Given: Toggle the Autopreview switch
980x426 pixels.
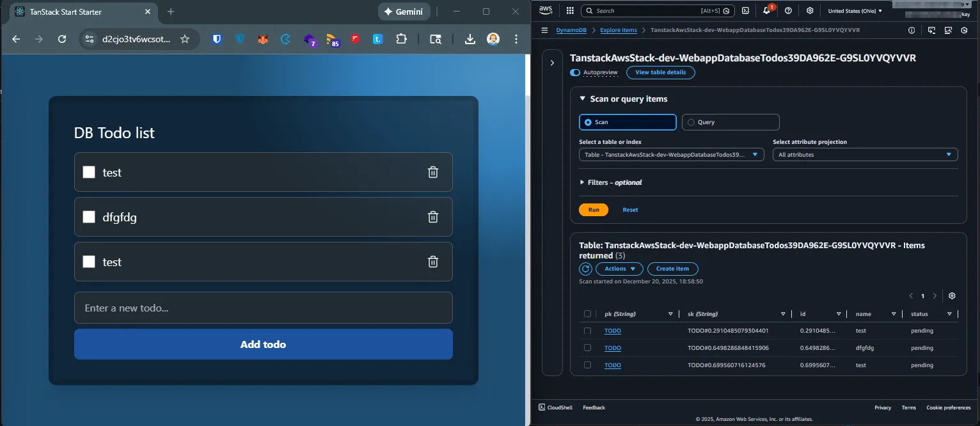Looking at the screenshot, I should click(575, 73).
